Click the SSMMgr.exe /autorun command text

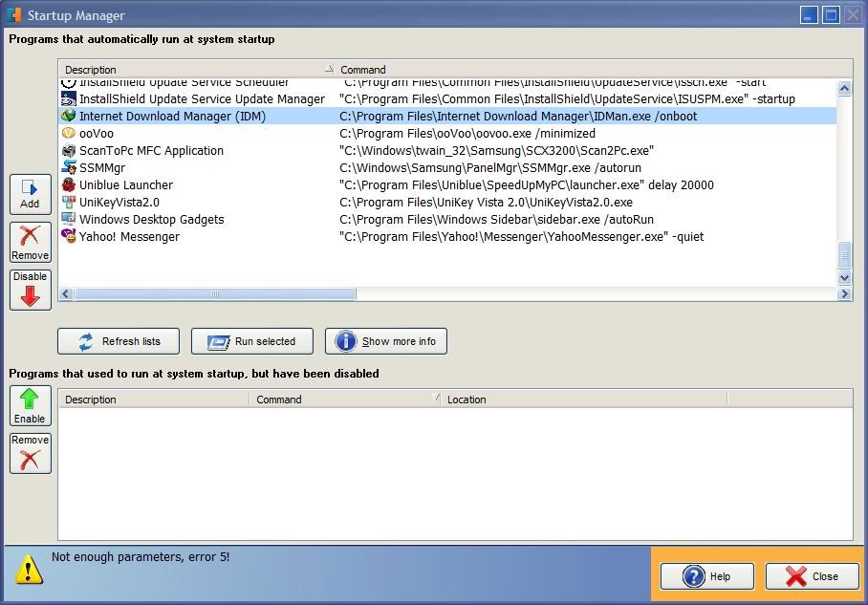(x=490, y=167)
